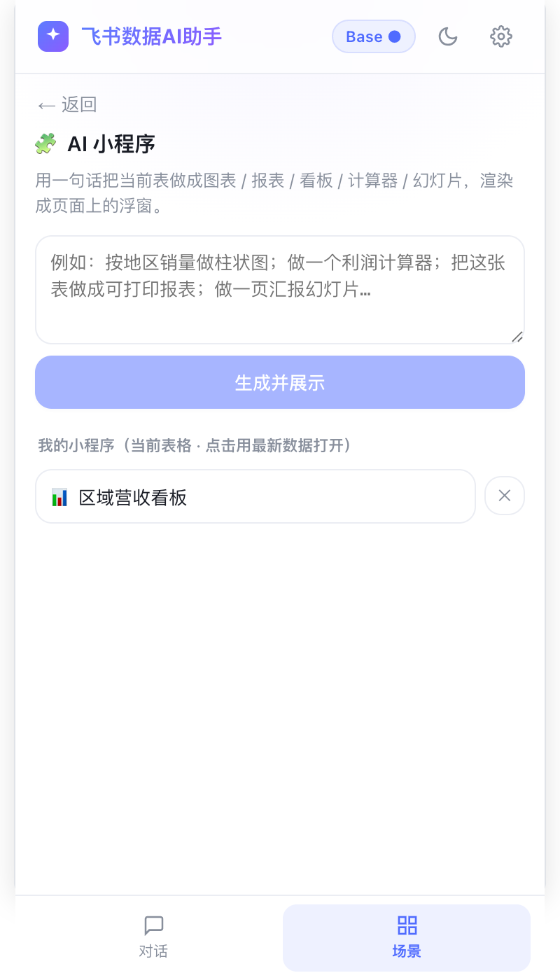The image size is (560, 980).
Task: Toggle the Base mode badge
Action: 374,36
